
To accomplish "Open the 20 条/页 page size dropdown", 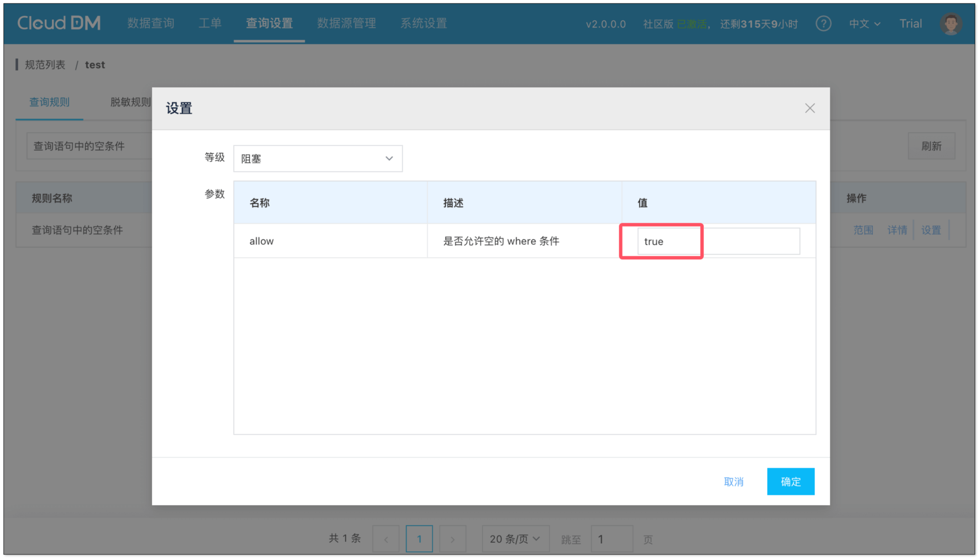I will 515,539.
